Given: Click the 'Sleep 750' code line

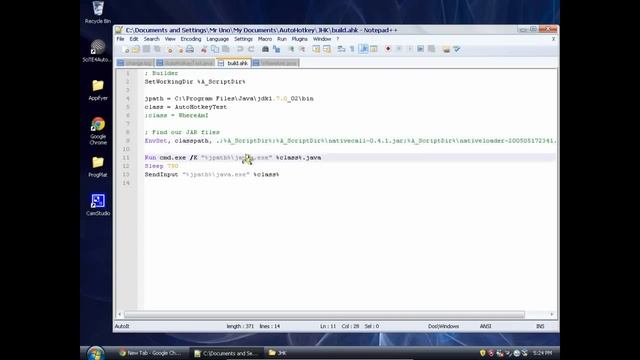Looking at the screenshot, I should pos(161,166).
